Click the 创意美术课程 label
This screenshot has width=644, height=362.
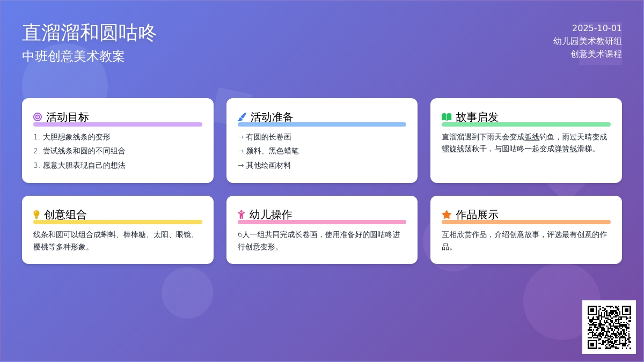click(x=596, y=54)
